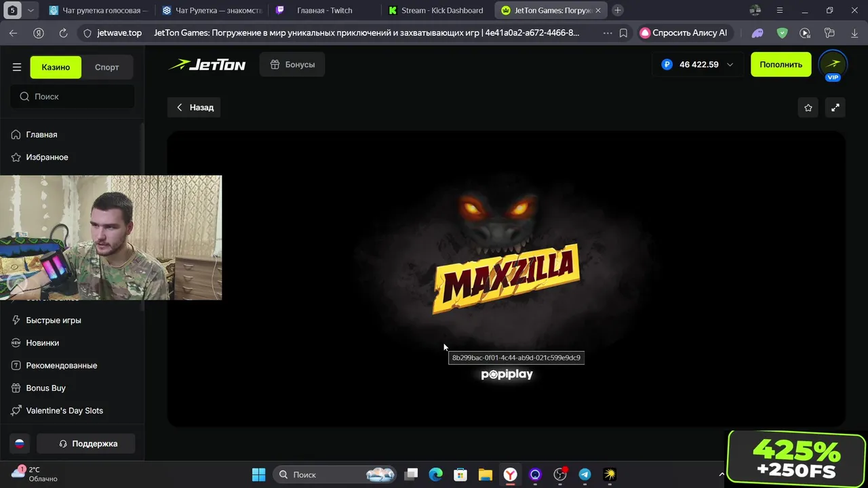Click the taskbar Поиск search box
Image resolution: width=868 pixels, height=488 pixels.
click(334, 474)
